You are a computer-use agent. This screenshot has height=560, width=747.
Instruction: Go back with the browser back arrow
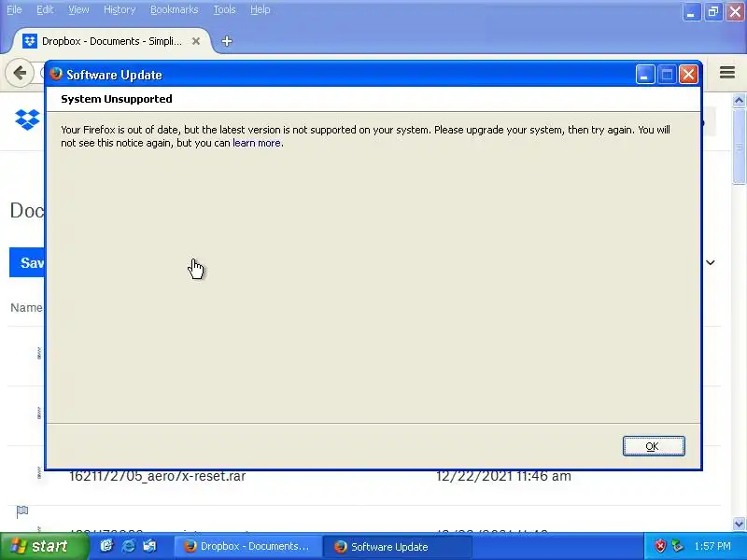click(20, 74)
